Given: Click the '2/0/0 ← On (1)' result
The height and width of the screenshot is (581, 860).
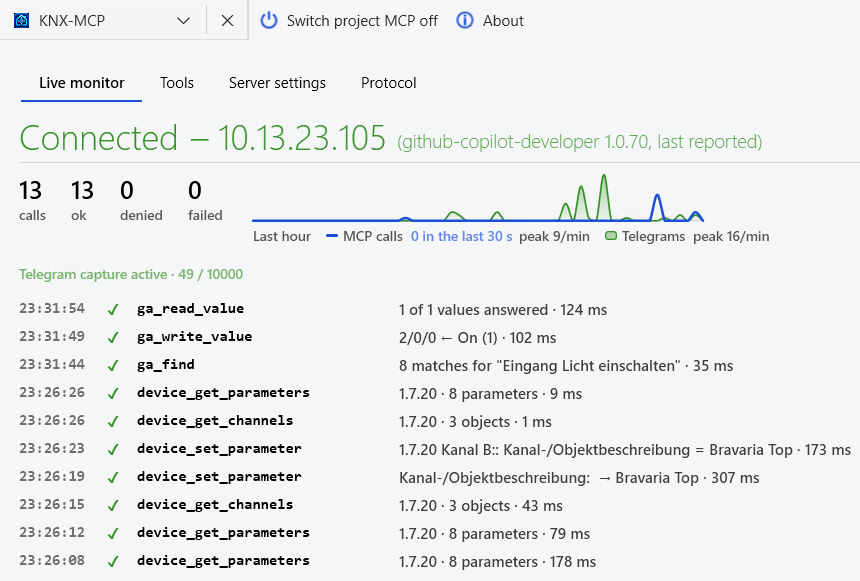Looking at the screenshot, I should click(x=478, y=338).
